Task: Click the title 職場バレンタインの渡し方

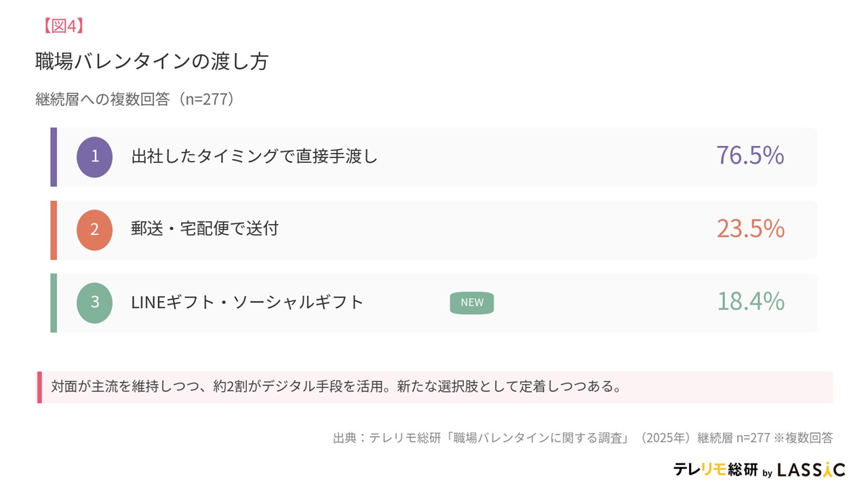Action: coord(152,62)
